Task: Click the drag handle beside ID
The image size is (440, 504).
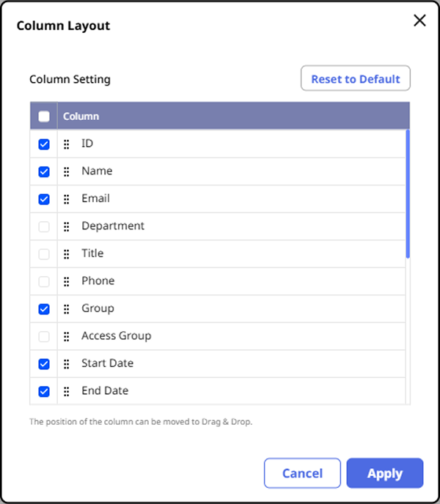Action: pos(66,144)
